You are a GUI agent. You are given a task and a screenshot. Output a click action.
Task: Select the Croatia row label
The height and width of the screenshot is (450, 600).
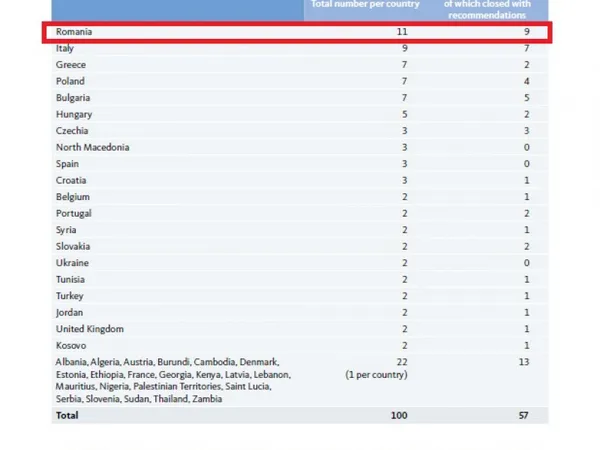70,180
